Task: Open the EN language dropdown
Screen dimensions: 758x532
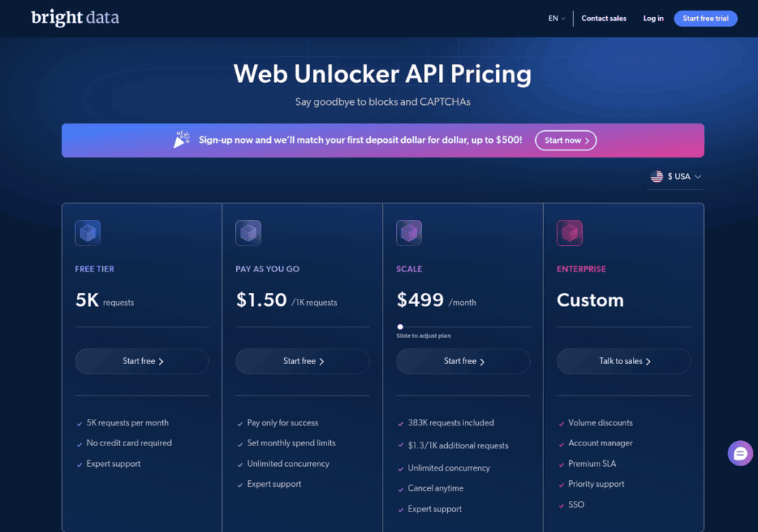Action: pos(557,18)
